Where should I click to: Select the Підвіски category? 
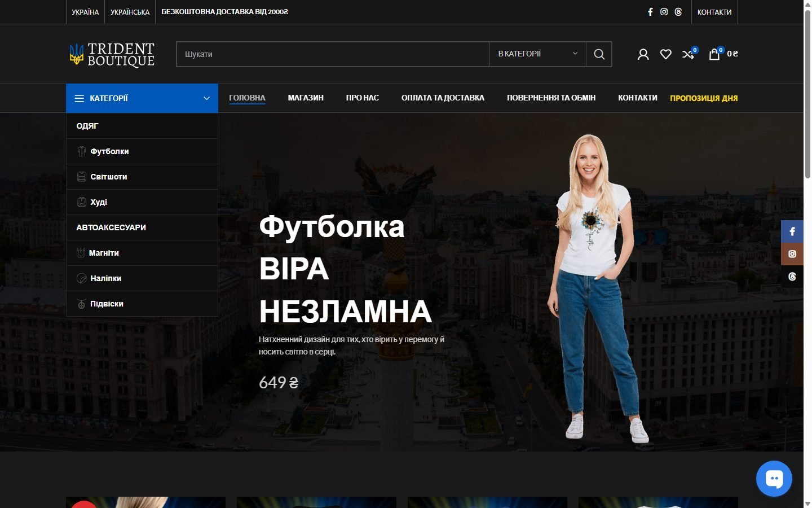click(142, 304)
